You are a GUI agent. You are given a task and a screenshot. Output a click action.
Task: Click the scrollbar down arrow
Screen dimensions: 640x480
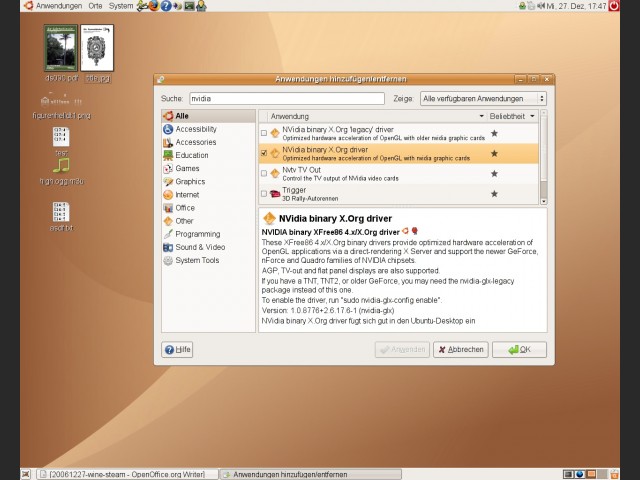(x=544, y=202)
